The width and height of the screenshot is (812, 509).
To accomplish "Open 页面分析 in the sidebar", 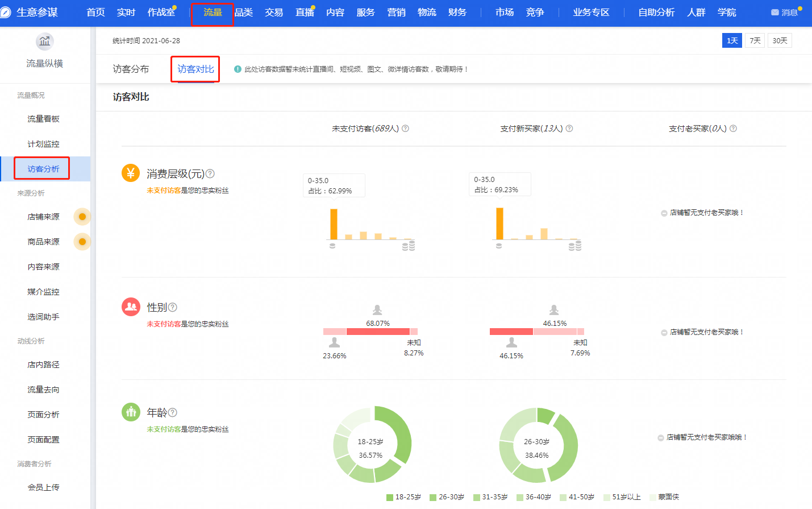I will coord(43,415).
